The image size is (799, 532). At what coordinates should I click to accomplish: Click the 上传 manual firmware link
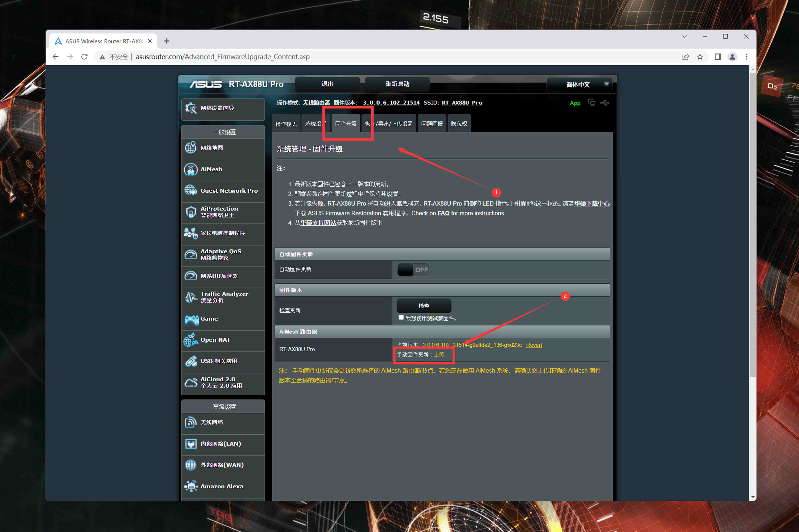point(439,354)
